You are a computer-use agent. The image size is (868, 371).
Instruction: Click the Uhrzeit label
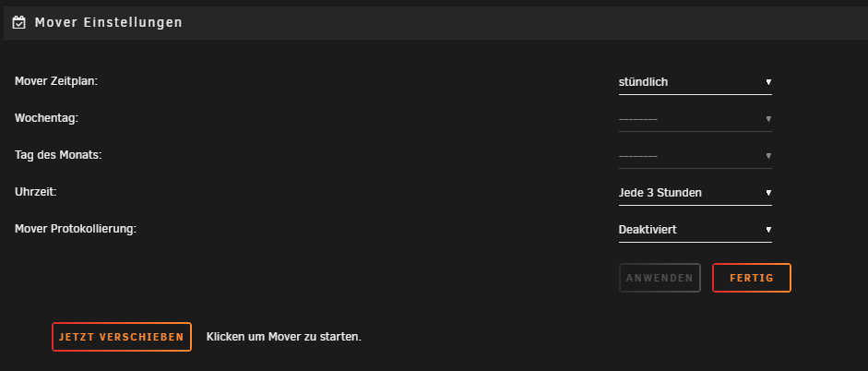(x=35, y=192)
